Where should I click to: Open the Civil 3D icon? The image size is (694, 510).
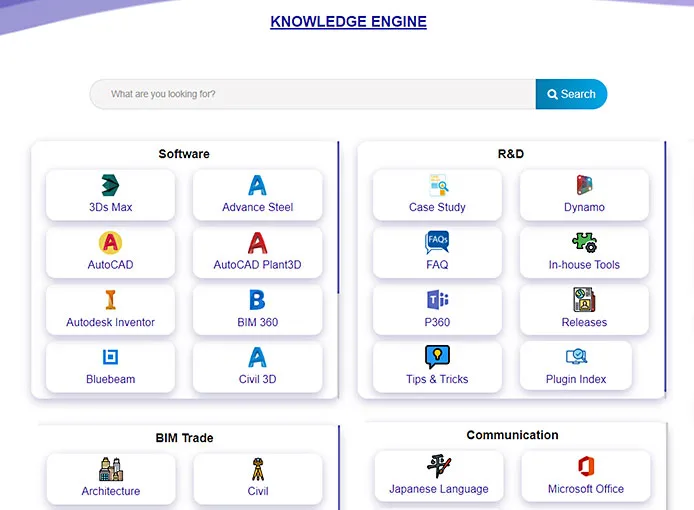[257, 357]
